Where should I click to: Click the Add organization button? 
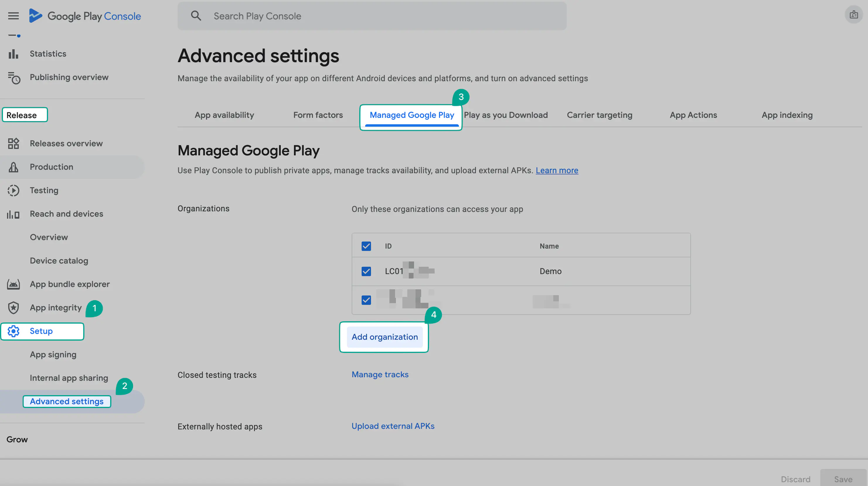click(384, 337)
